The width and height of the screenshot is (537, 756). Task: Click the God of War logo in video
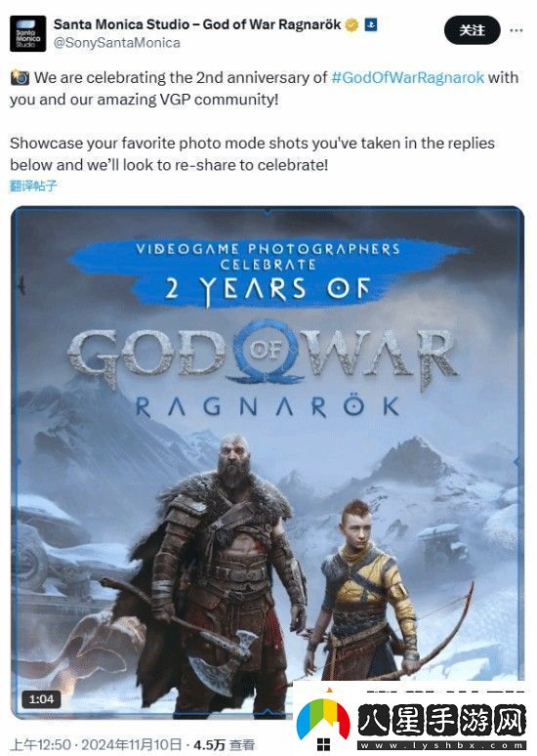(264, 357)
